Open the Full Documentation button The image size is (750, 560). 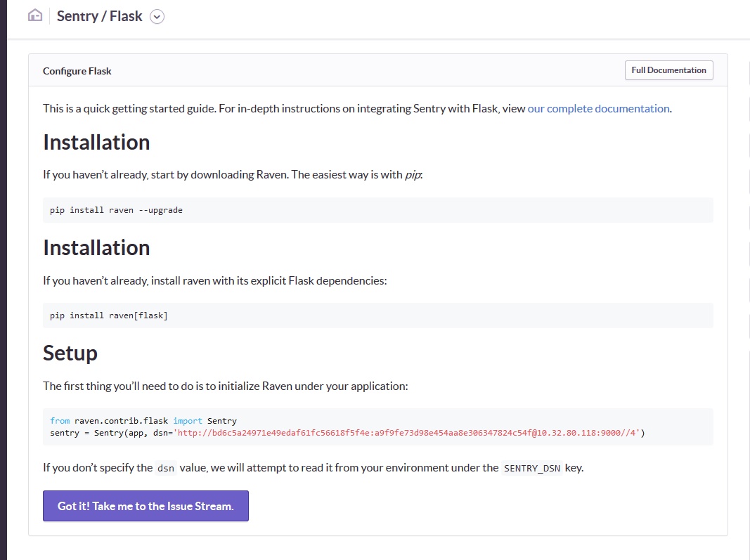click(x=668, y=70)
